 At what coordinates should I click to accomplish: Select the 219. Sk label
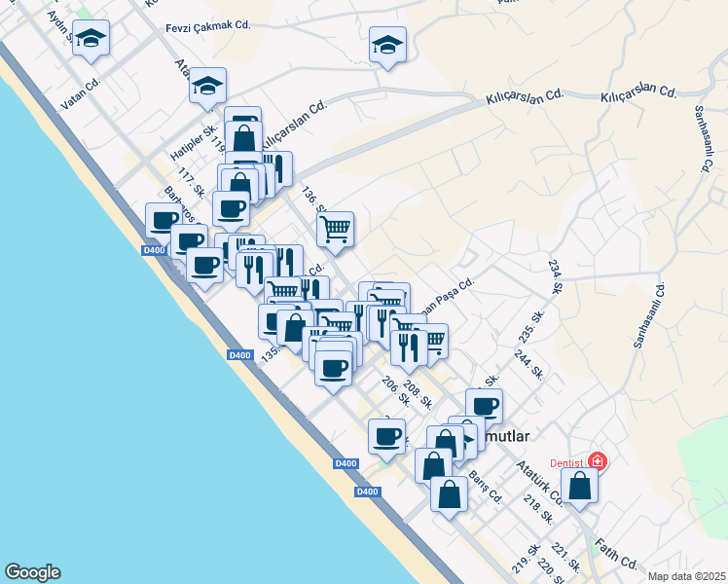click(x=527, y=559)
